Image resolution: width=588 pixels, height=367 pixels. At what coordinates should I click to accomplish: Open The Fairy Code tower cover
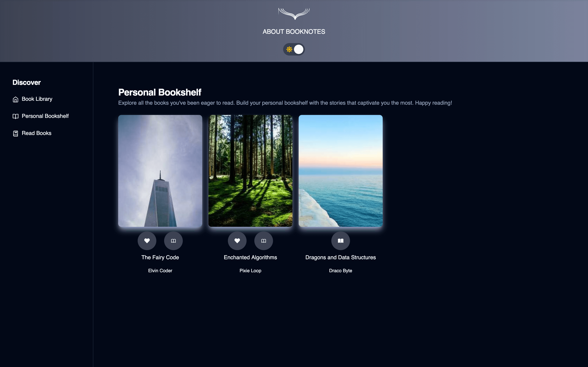[x=160, y=171]
